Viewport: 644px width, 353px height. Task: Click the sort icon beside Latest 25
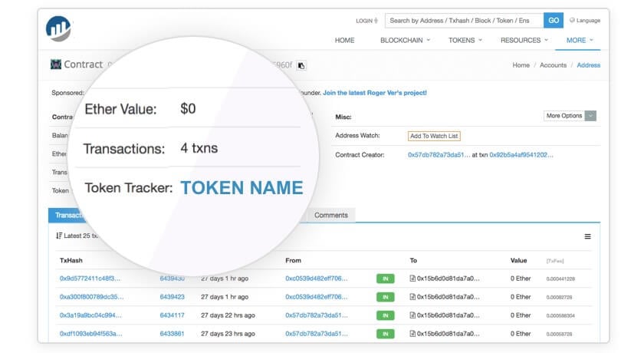click(x=59, y=236)
